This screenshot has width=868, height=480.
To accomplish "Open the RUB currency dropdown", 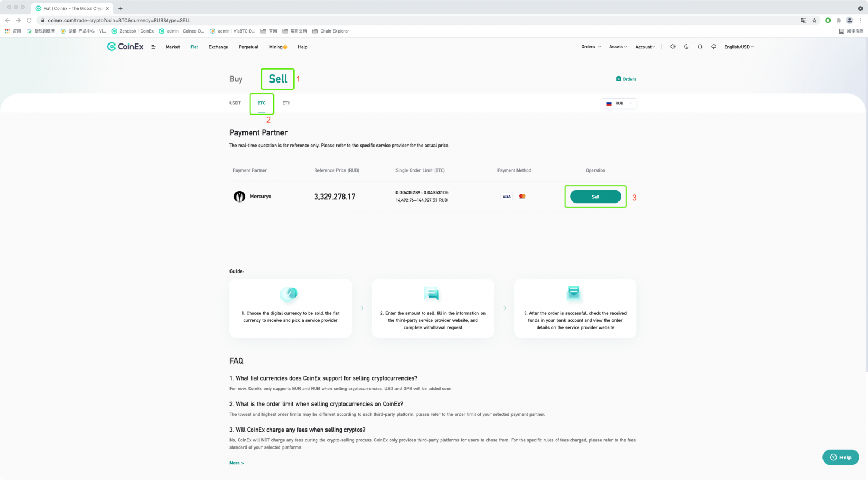I will coord(619,103).
